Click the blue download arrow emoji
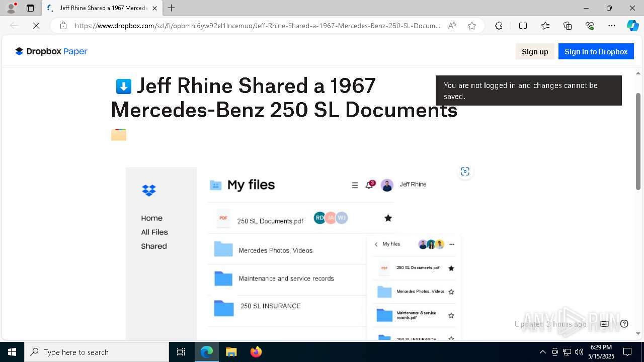Screen dimensions: 644x362 124,86
